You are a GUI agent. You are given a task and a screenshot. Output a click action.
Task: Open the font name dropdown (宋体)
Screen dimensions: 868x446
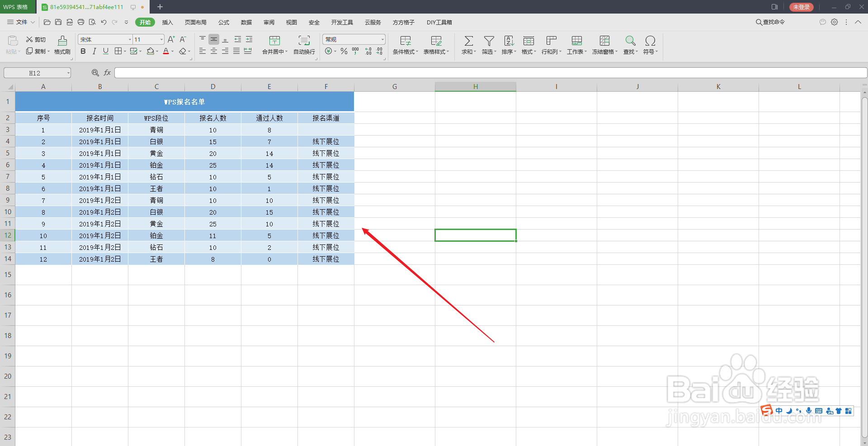coord(130,40)
